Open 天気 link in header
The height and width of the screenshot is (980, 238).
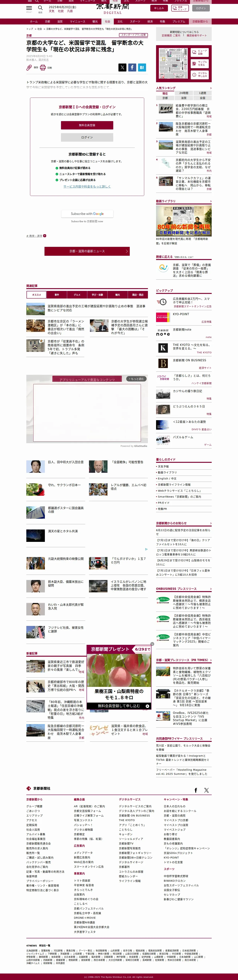51,11
